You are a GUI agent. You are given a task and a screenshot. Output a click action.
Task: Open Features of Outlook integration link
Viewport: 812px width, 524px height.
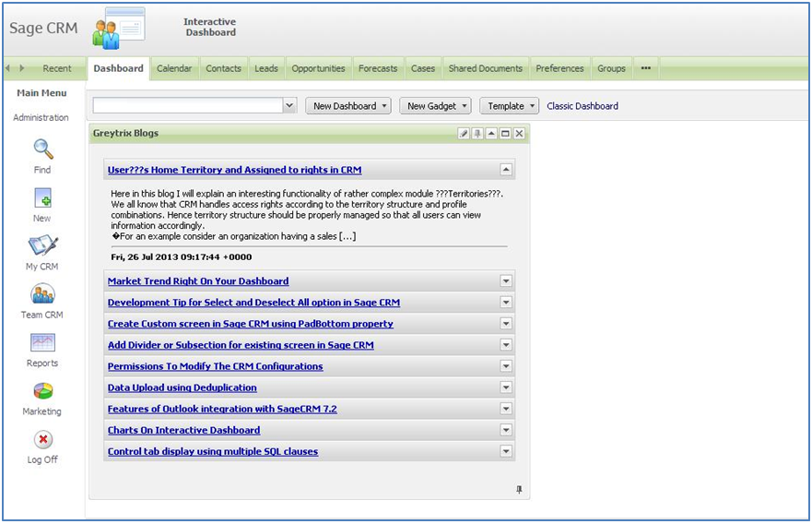coord(222,409)
